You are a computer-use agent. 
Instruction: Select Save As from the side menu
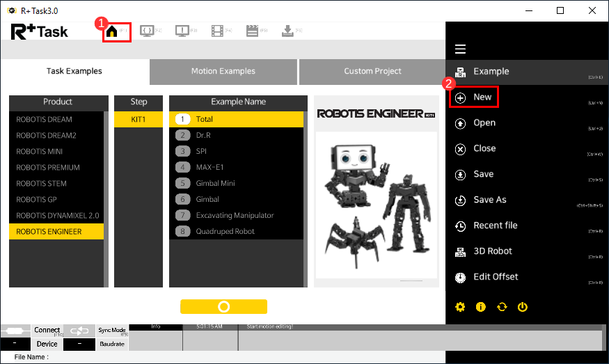coord(527,200)
